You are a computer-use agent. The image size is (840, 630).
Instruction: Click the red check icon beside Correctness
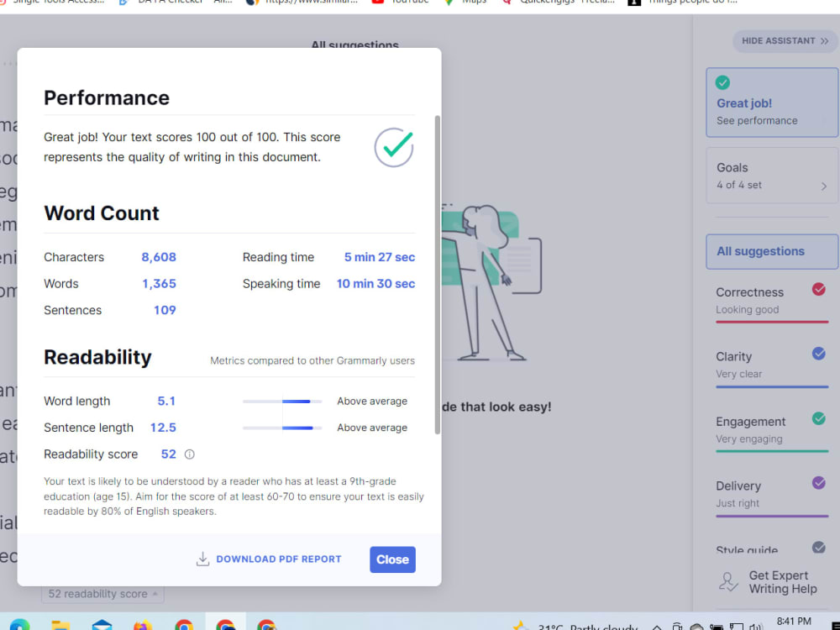pos(818,289)
